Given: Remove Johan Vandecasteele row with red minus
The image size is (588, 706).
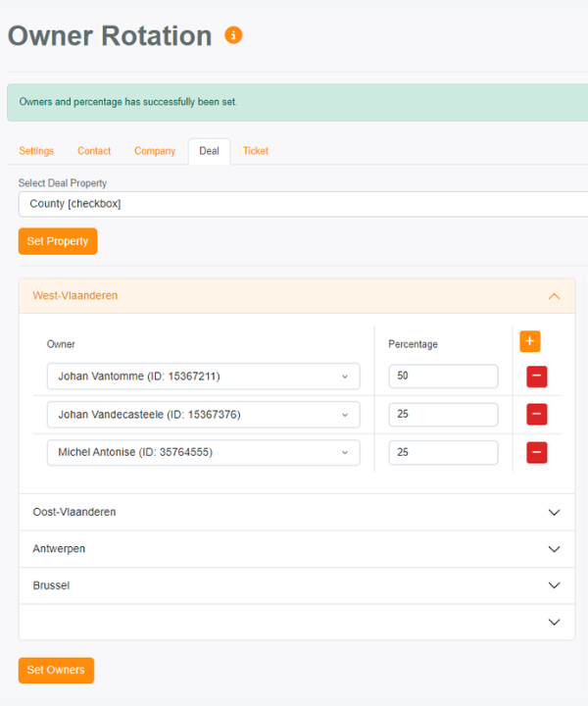Looking at the screenshot, I should (536, 415).
